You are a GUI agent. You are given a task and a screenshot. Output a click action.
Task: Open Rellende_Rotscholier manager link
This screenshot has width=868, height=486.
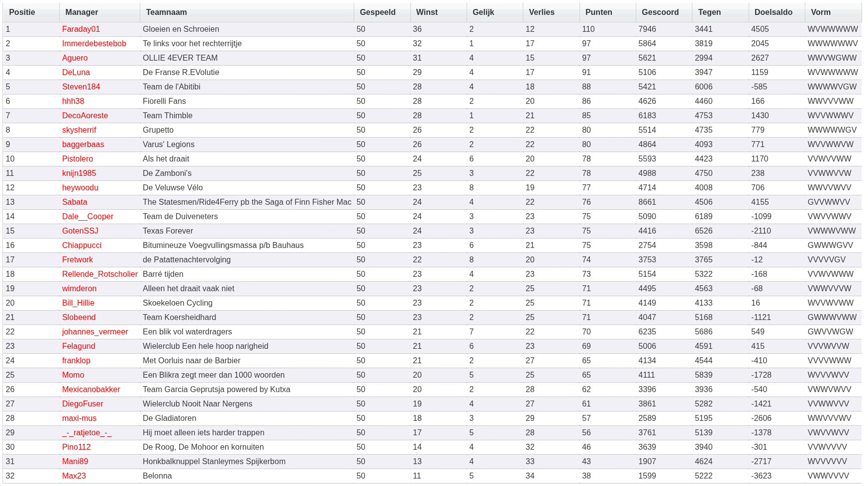(99, 274)
